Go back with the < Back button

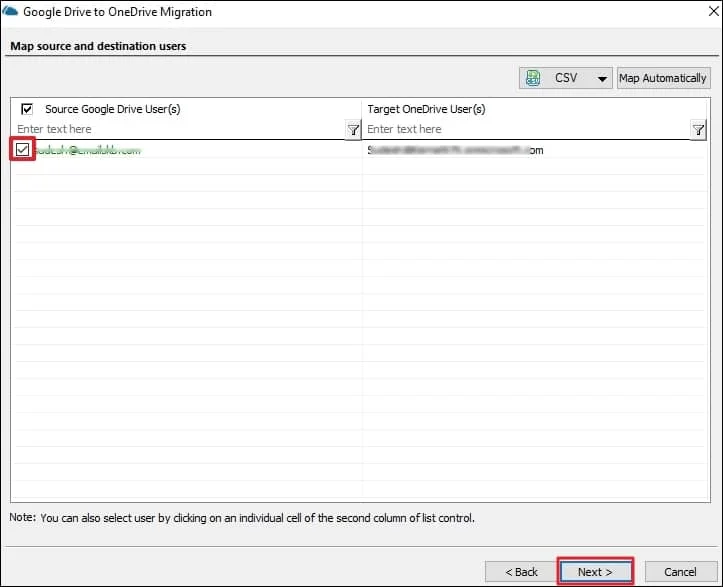click(521, 572)
